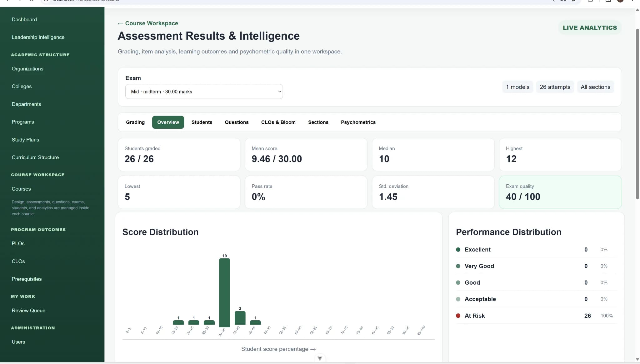Click the All sections chip
The image size is (640, 364).
coord(595,87)
